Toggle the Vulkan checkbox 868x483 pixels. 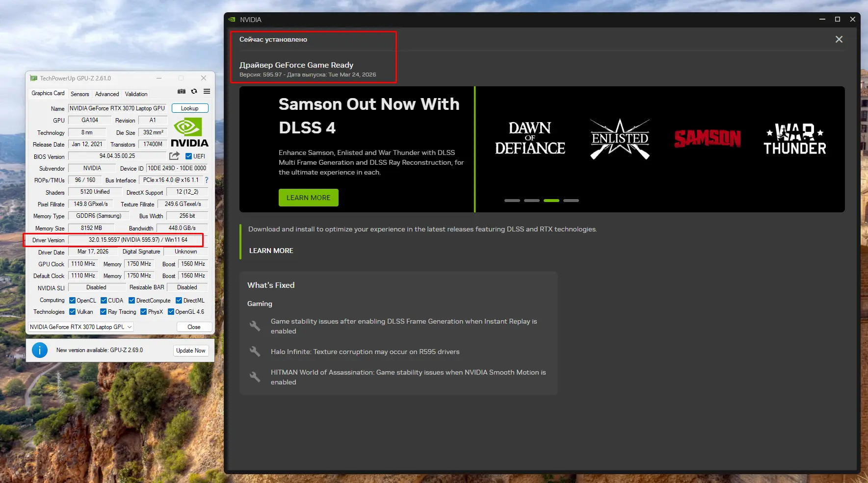click(73, 312)
